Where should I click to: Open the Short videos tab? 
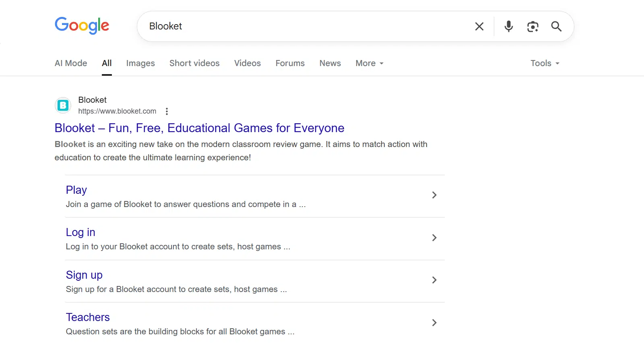coord(194,63)
